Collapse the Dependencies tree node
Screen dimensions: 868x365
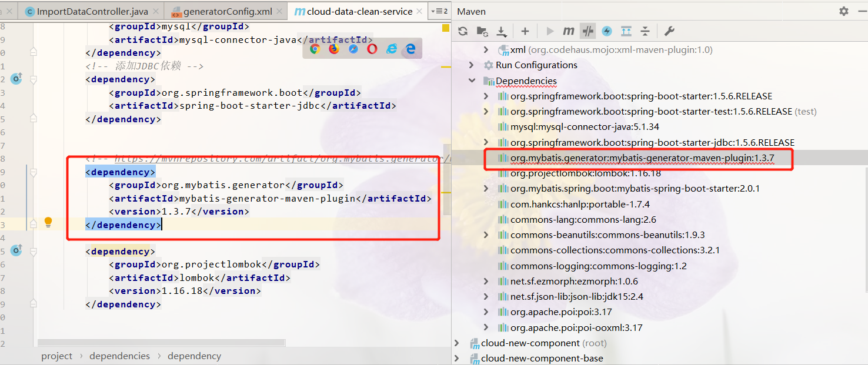[x=472, y=81]
